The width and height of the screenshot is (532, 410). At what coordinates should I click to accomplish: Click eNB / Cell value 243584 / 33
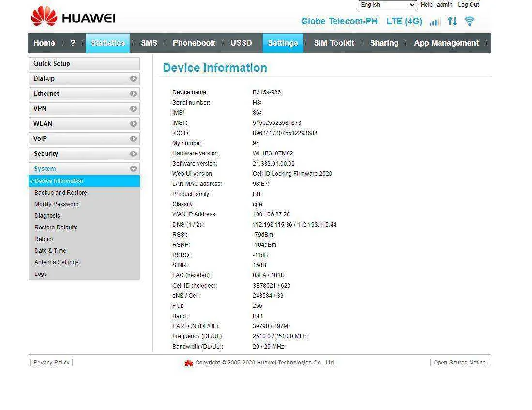click(268, 296)
